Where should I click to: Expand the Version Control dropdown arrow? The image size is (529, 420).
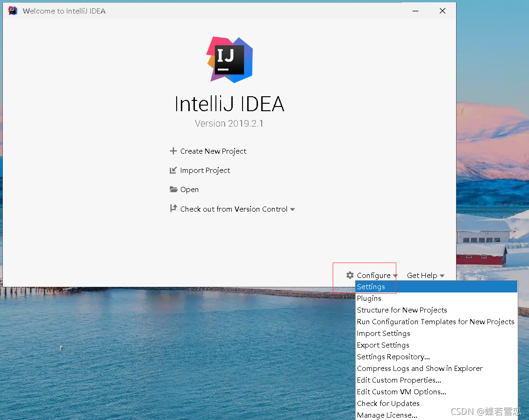[x=293, y=209]
